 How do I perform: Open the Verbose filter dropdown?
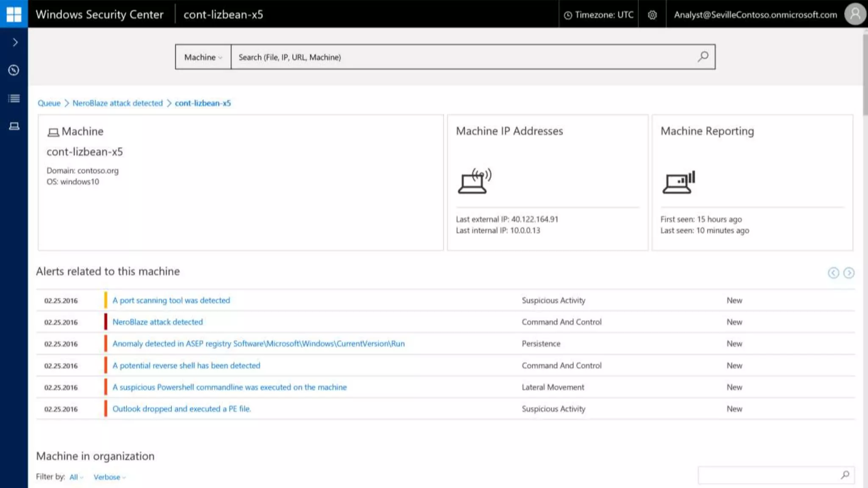click(109, 477)
